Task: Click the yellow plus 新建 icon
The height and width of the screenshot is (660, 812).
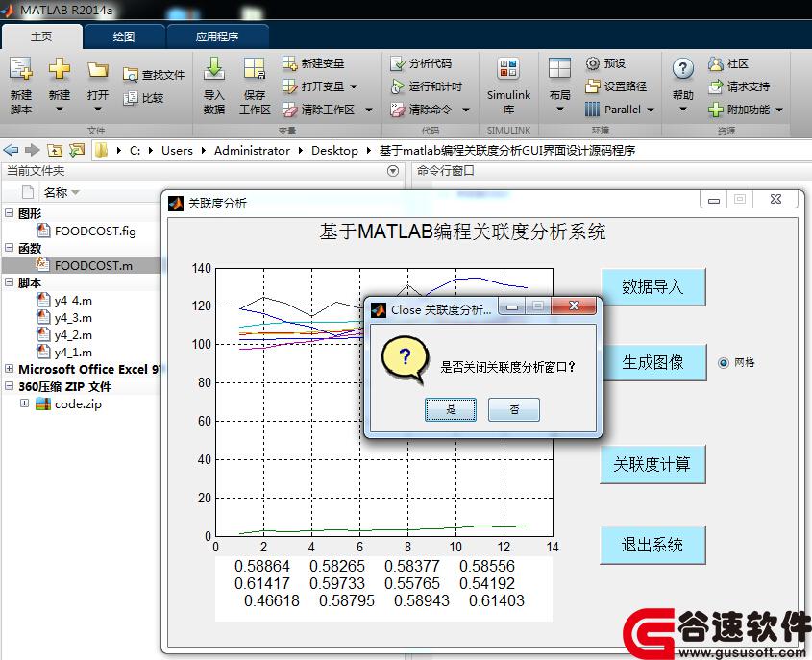Action: click(x=59, y=69)
